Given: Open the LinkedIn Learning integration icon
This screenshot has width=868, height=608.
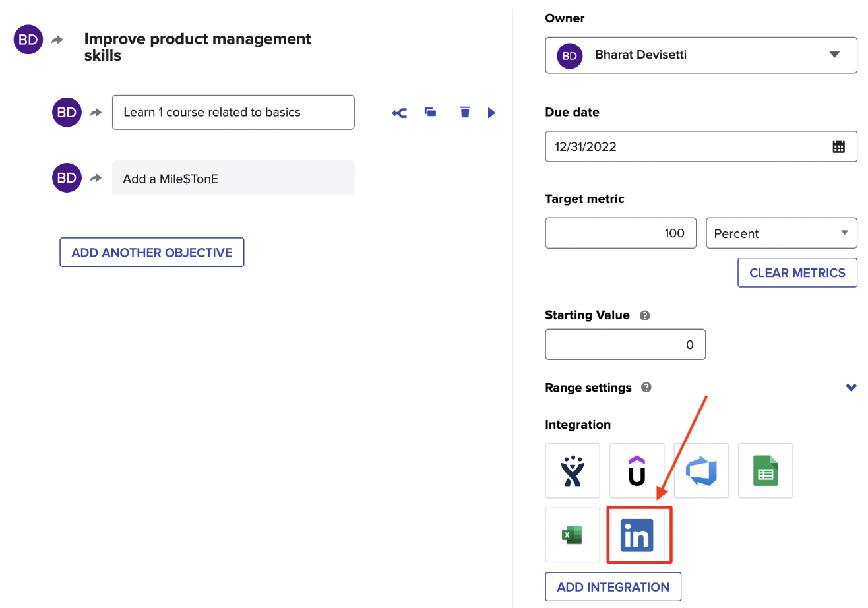Looking at the screenshot, I should click(637, 535).
